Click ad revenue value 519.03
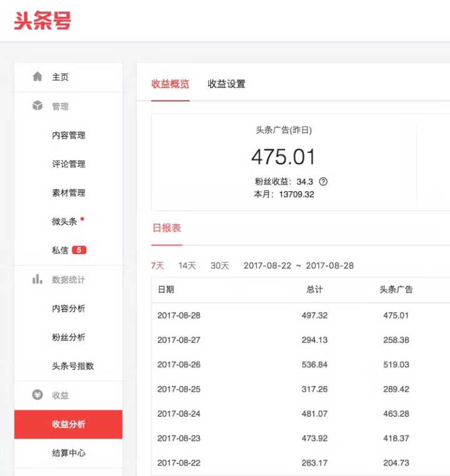Viewport: 450px width, 476px height. 396,365
